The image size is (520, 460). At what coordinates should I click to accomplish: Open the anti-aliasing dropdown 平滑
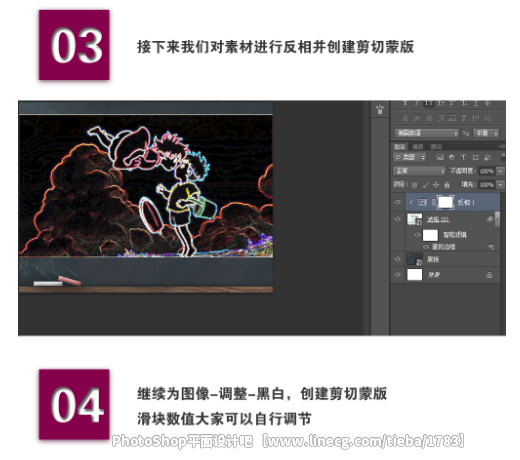(486, 133)
